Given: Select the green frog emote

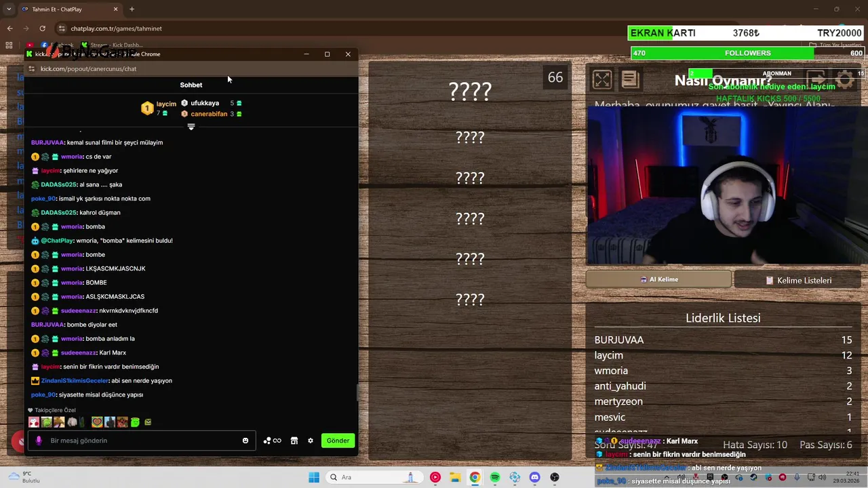Looking at the screenshot, I should (x=46, y=422).
